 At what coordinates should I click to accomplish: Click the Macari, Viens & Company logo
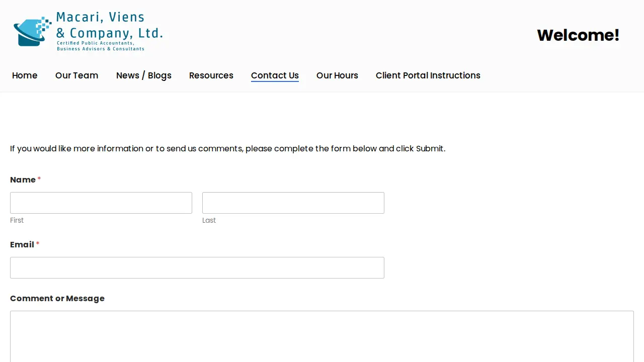pos(88,31)
